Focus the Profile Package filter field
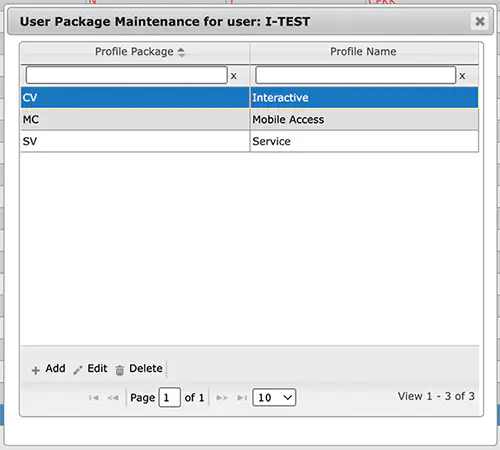Image resolution: width=500 pixels, height=450 pixels. pos(127,75)
